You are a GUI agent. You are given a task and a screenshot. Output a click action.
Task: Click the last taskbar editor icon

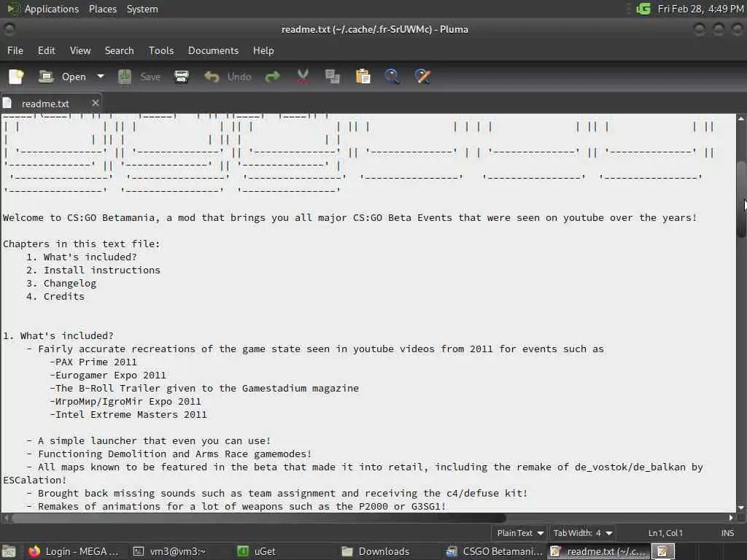tap(662, 551)
